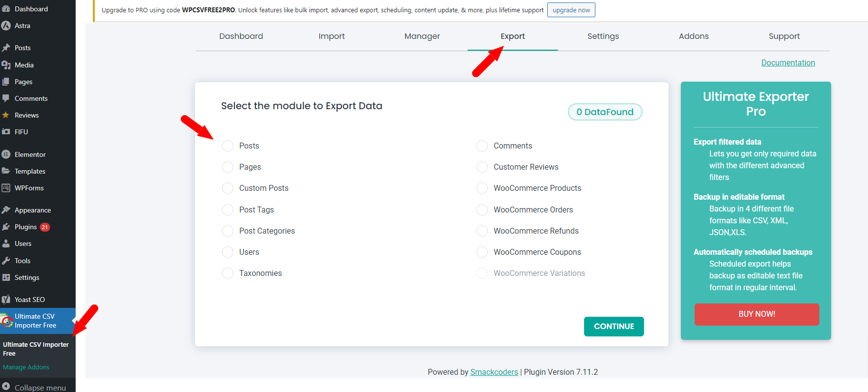
Task: Click the Templates folder icon in the sidebar
Action: coord(6,171)
